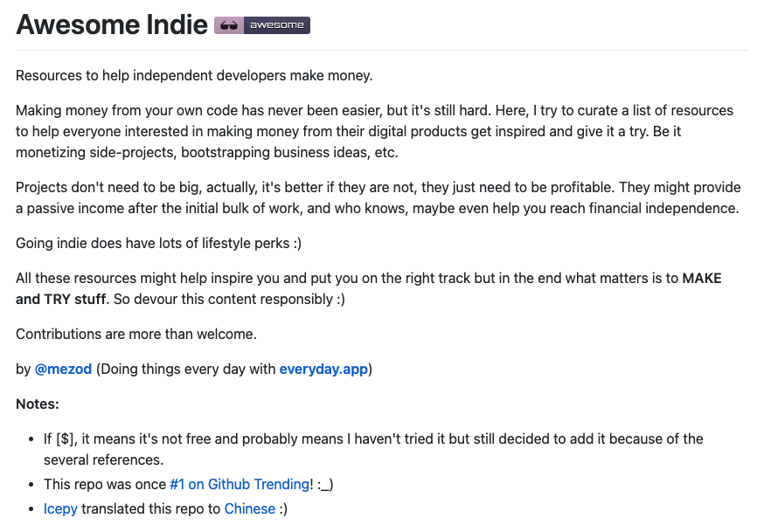Image resolution: width=757 pixels, height=532 pixels.
Task: Click the bullet starting with "If [$]"
Action: [x=373, y=439]
